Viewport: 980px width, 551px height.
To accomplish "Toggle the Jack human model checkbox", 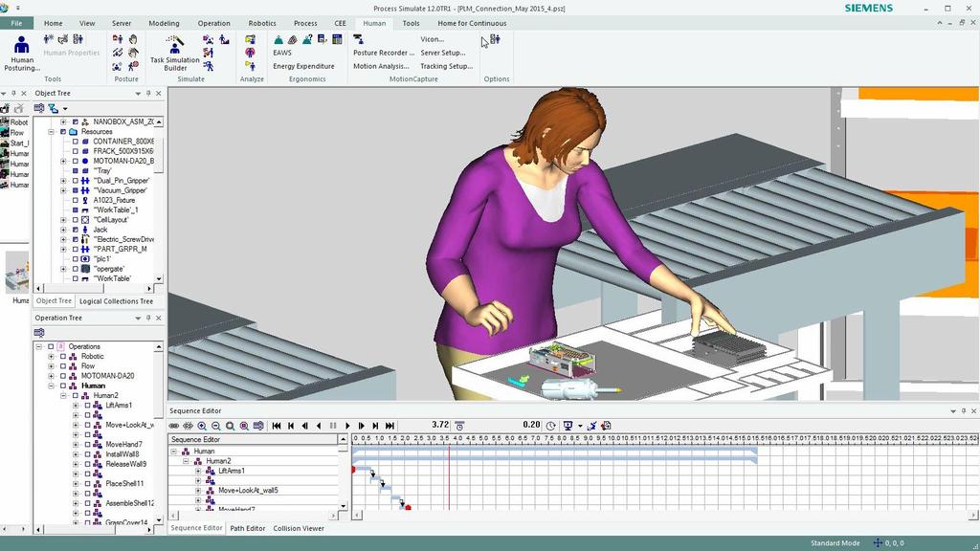I will click(75, 230).
